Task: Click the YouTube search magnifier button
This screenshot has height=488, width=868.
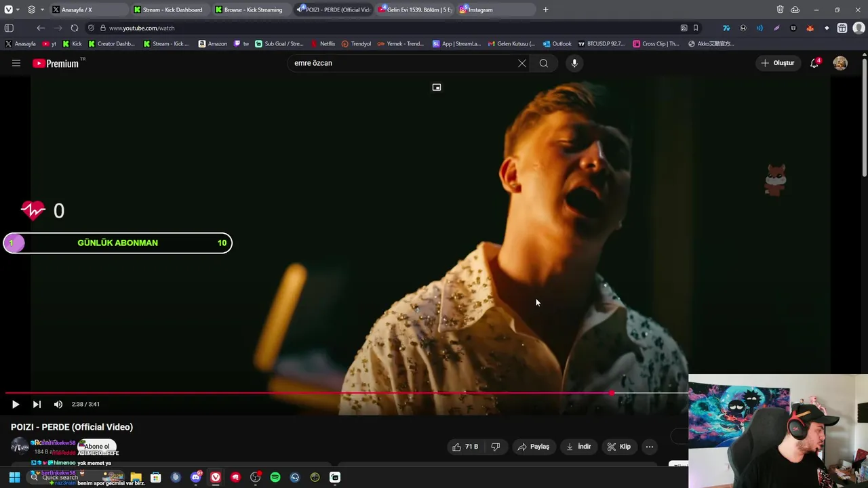Action: 544,63
